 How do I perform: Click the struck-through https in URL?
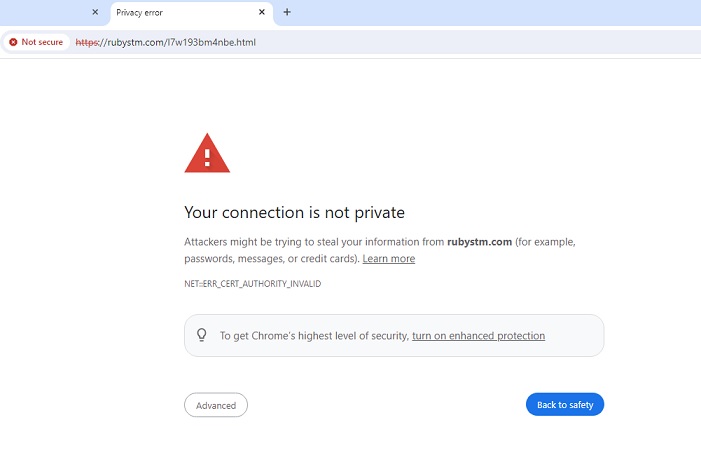(88, 42)
